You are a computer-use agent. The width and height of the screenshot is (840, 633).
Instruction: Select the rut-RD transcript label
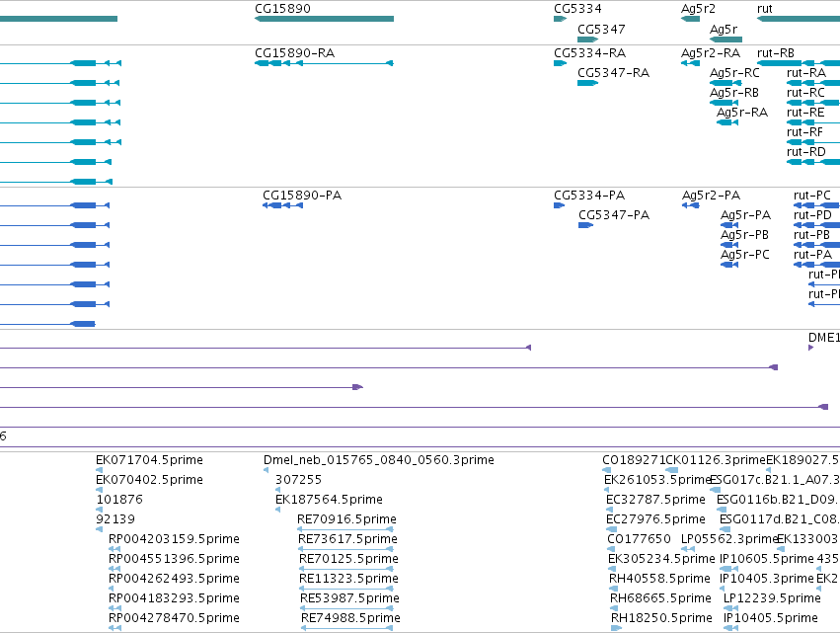806,152
